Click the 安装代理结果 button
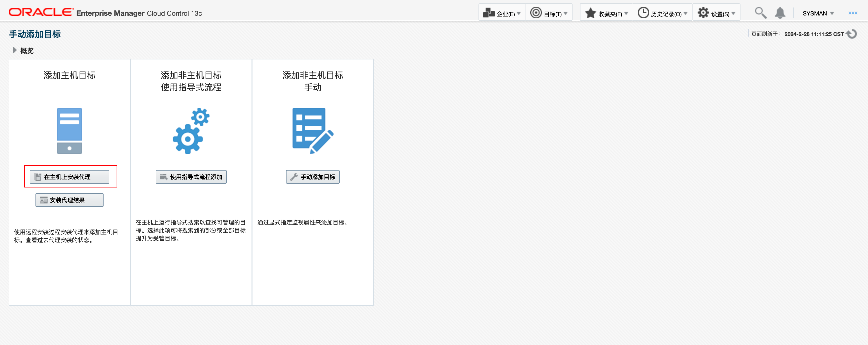Image resolution: width=868 pixels, height=345 pixels. [x=70, y=200]
